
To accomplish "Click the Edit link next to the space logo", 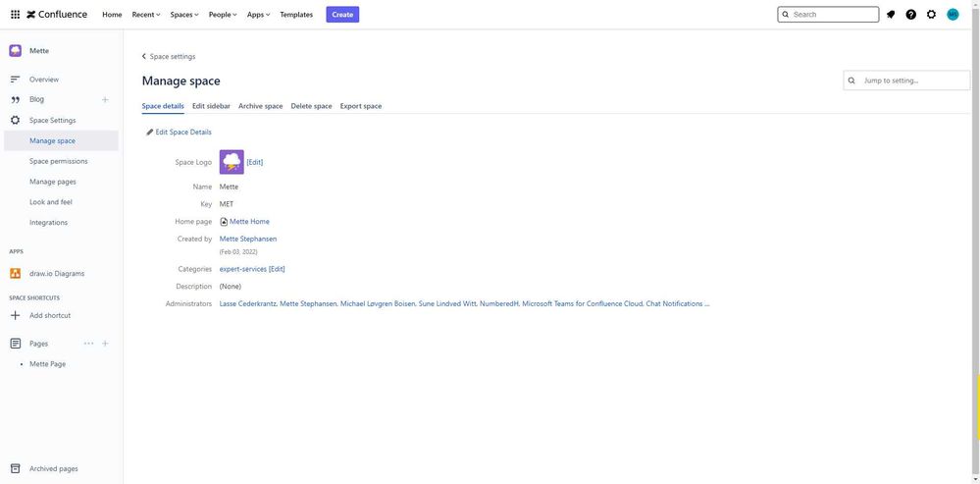I will click(255, 162).
